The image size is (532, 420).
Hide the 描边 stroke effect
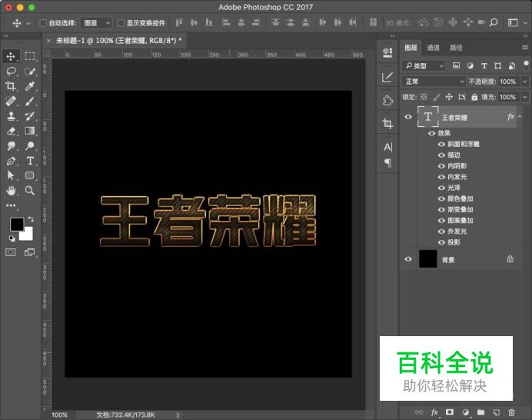pos(441,155)
